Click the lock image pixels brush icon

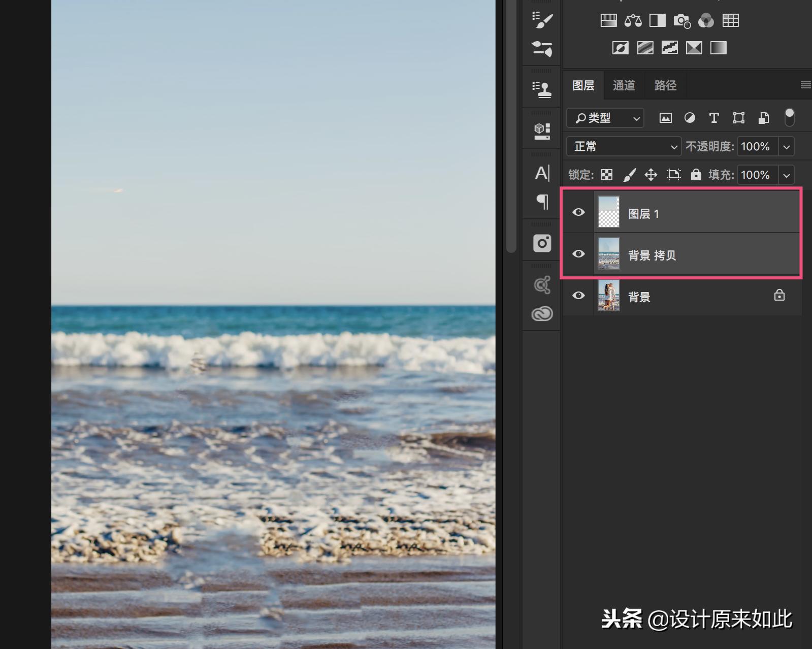click(629, 175)
